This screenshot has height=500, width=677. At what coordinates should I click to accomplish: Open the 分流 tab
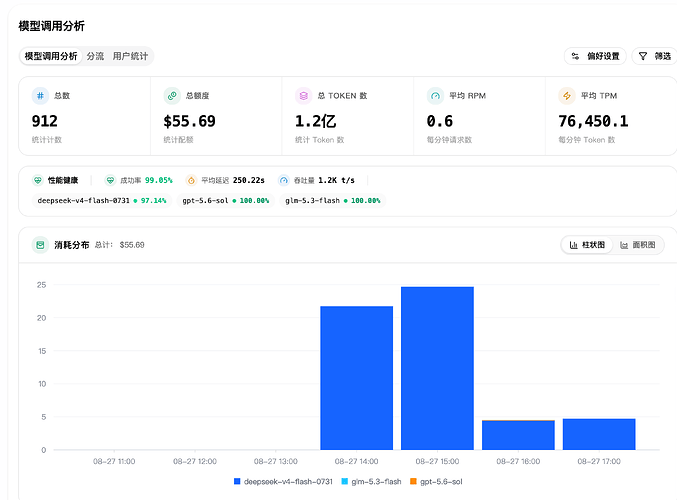point(95,56)
